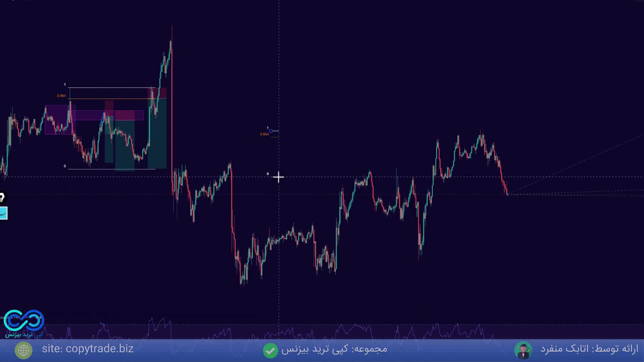Click the small Fibonacci anchor circle handle
This screenshot has width=644, height=362.
coord(271,131)
